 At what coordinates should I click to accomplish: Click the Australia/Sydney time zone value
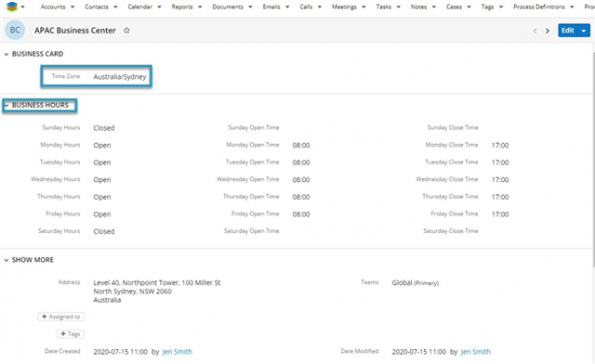point(120,77)
